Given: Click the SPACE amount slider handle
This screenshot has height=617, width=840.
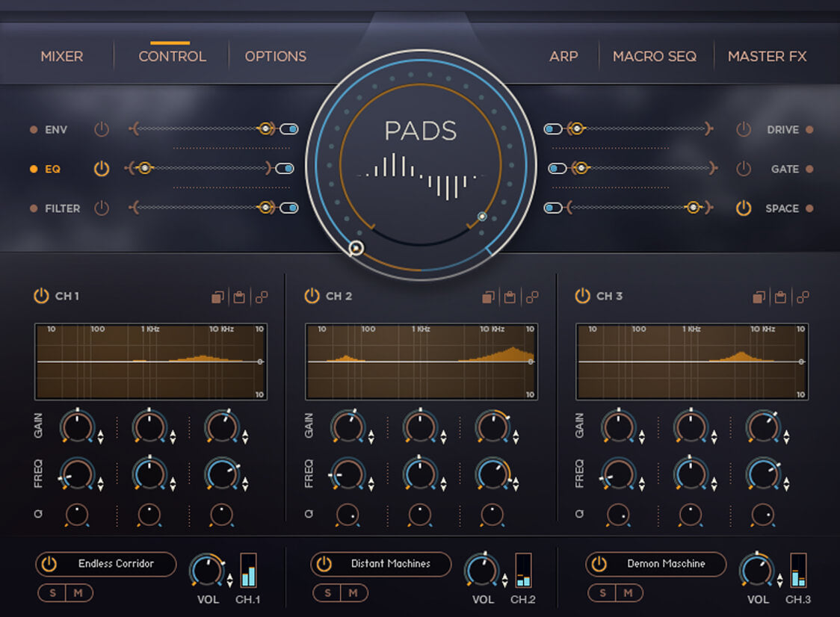Looking at the screenshot, I should pos(694,208).
